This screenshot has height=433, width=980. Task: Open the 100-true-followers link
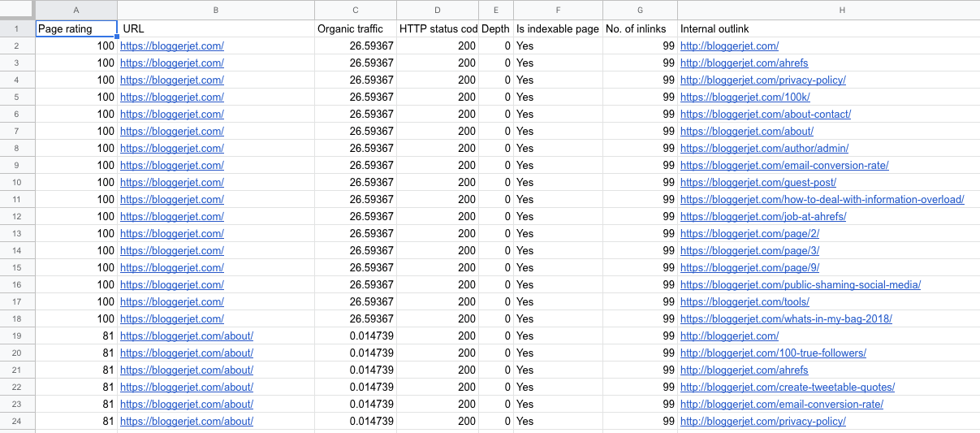[x=773, y=353]
